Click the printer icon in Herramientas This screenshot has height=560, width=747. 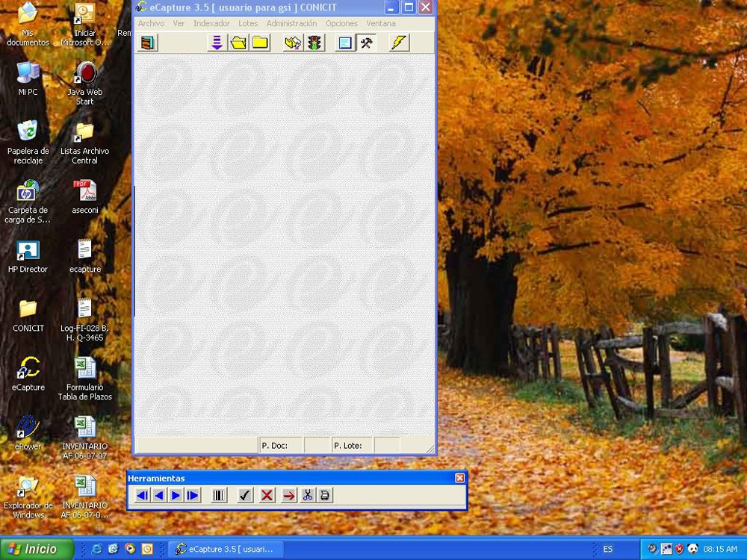pos(325,495)
